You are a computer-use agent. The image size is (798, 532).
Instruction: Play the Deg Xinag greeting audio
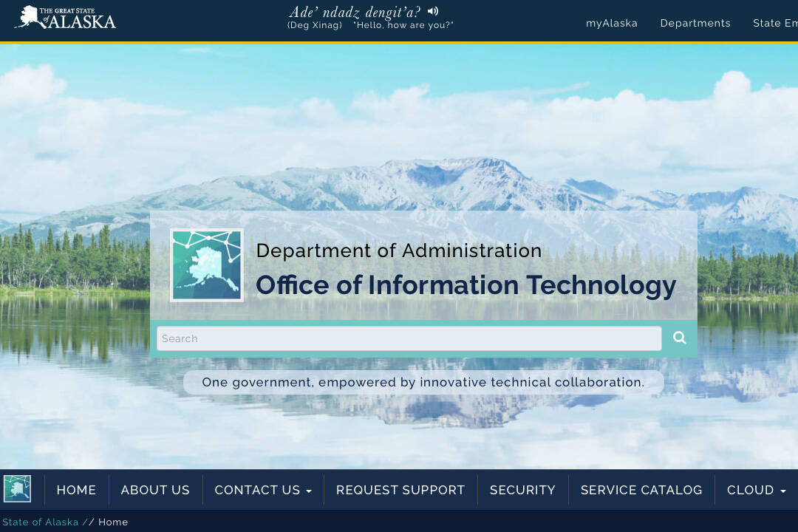coord(432,11)
